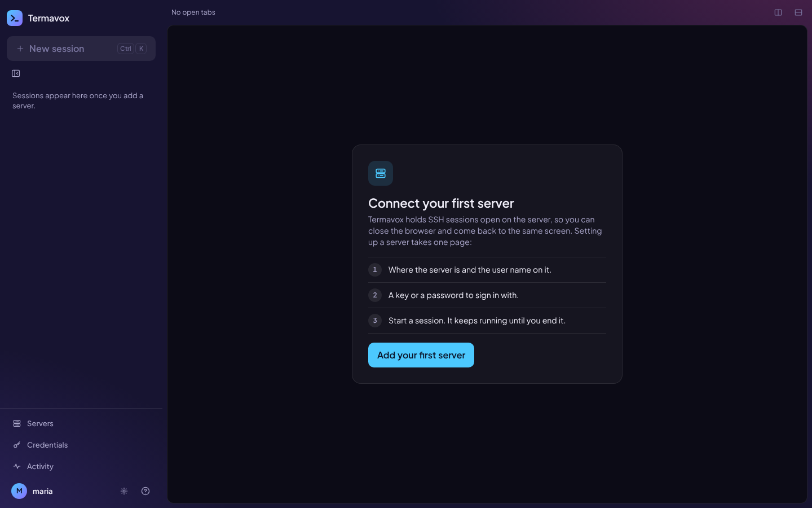Split the view horizontally icon
The image size is (812, 508).
pyautogui.click(x=798, y=12)
